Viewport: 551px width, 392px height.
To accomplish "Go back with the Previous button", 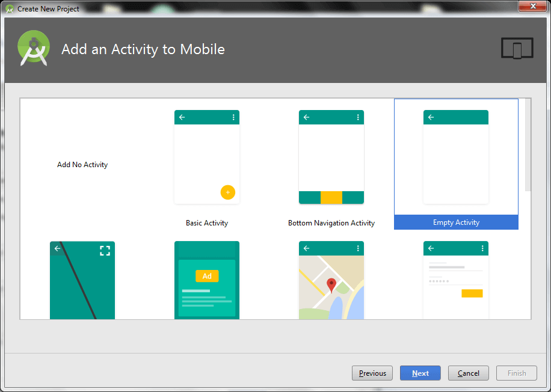I will click(372, 373).
